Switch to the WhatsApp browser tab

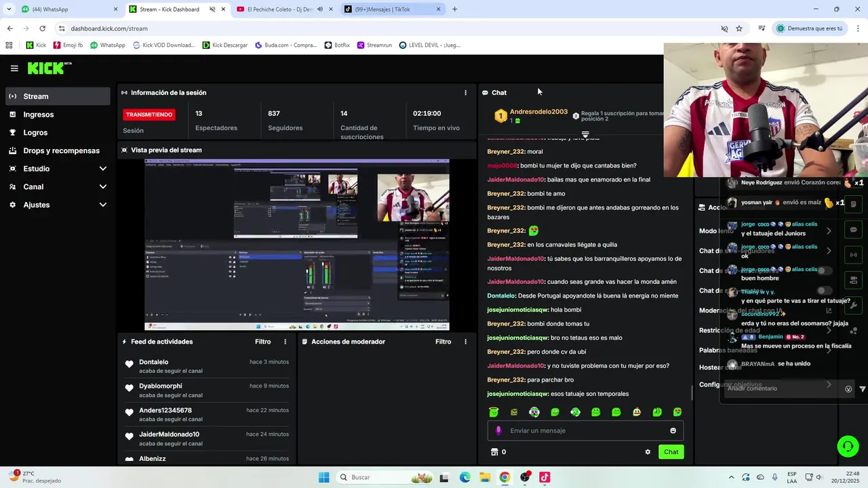[x=68, y=9]
